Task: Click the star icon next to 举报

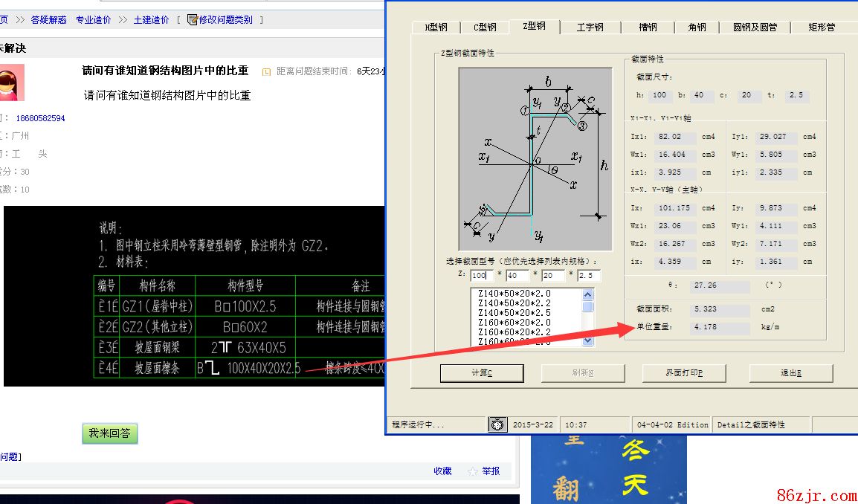Action: 473,471
